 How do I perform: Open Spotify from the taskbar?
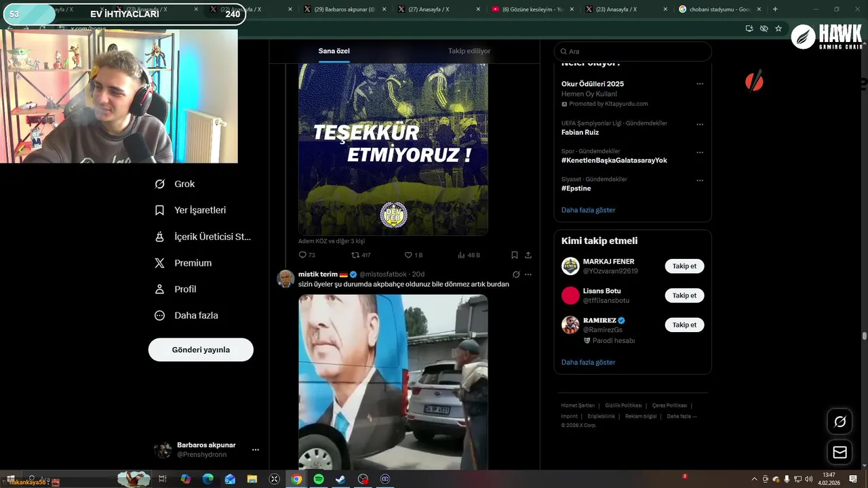[319, 479]
